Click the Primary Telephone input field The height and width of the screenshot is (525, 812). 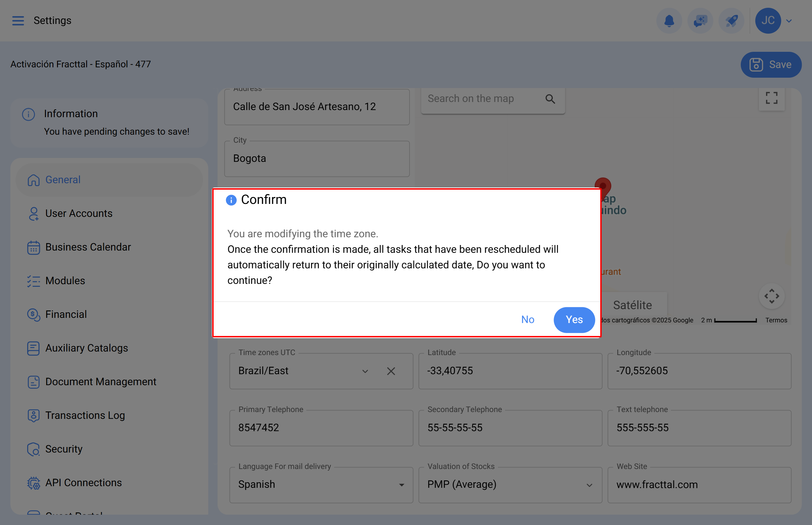pos(321,428)
